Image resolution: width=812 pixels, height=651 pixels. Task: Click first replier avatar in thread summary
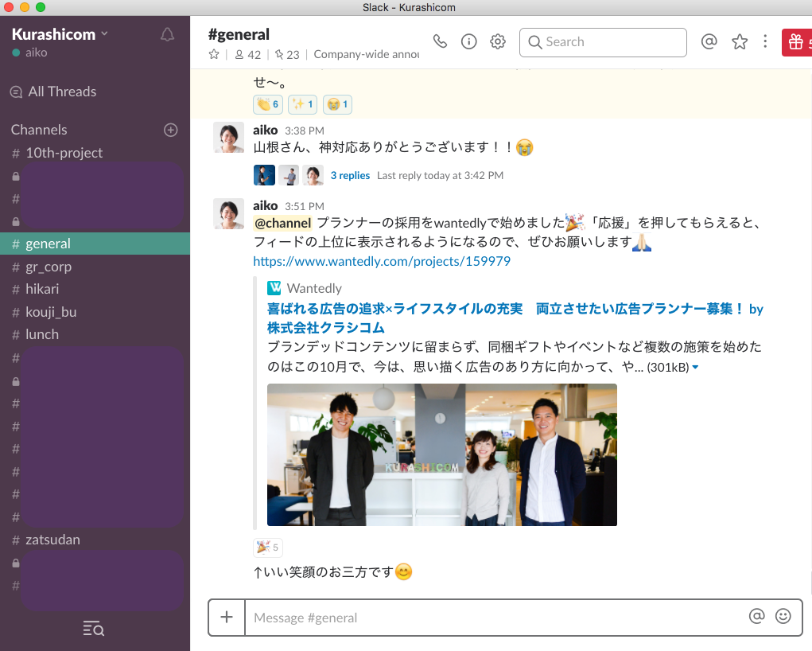264,175
